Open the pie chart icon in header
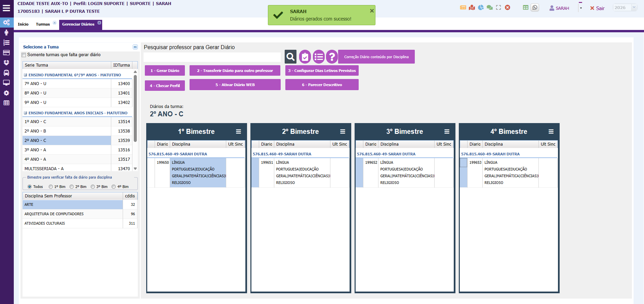This screenshot has height=304, width=644. point(481,7)
